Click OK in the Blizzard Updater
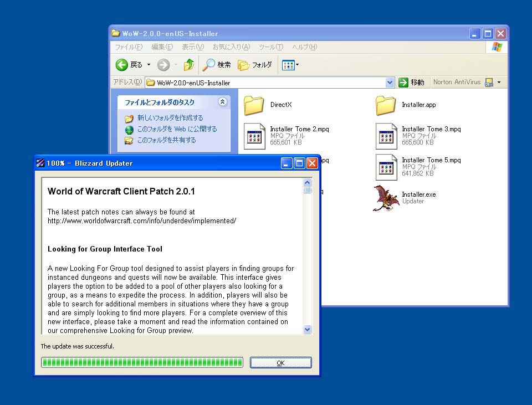Screen dimensions: 532x405 tap(281, 362)
